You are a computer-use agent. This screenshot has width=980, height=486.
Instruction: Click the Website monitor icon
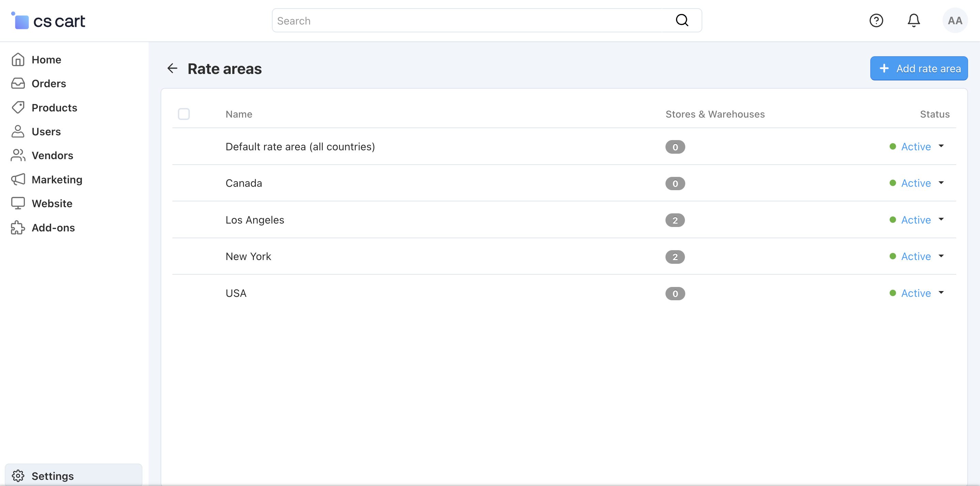(x=18, y=203)
